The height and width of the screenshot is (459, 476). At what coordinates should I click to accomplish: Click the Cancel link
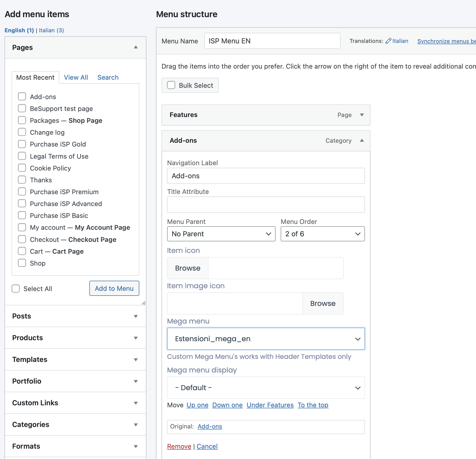coord(207,446)
